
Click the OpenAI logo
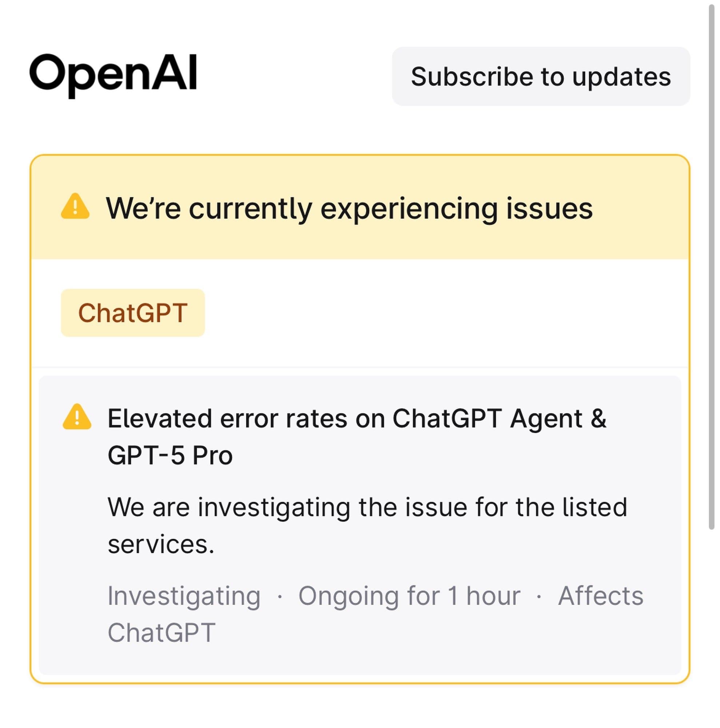(x=113, y=74)
